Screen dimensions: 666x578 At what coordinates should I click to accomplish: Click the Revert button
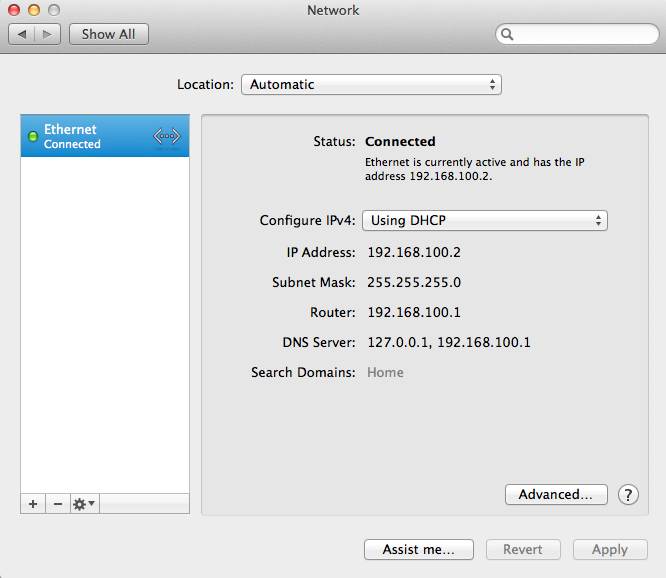click(x=523, y=550)
